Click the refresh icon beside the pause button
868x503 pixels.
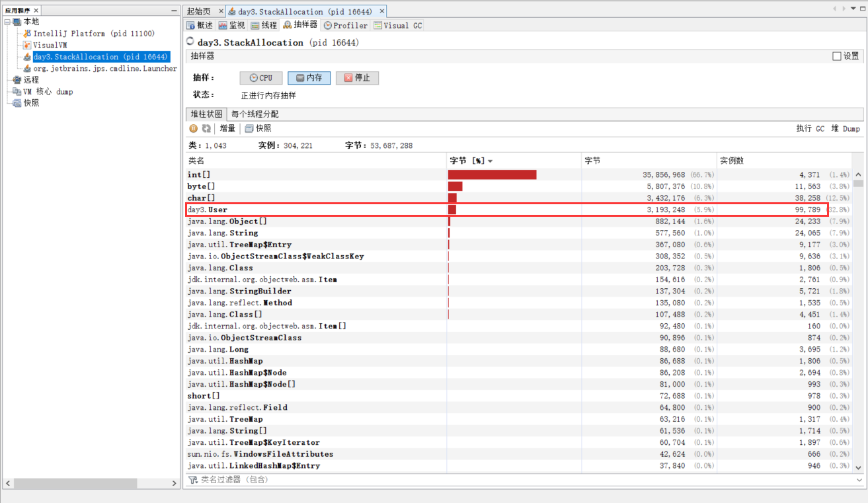206,128
